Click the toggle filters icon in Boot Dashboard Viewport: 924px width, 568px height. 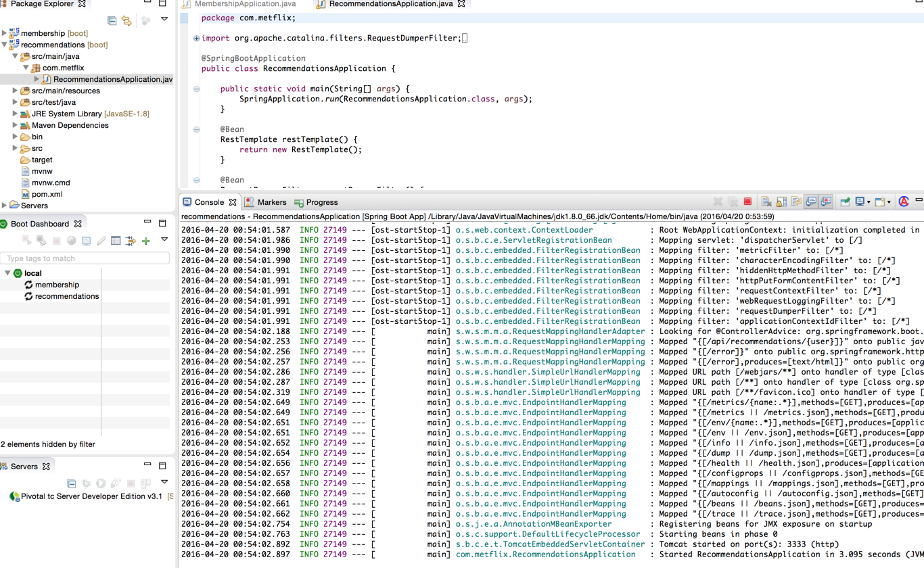[x=131, y=241]
